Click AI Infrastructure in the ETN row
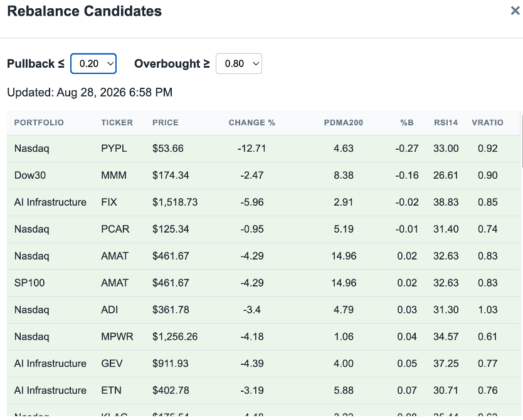Screen dimensions: 523x420 [50, 391]
